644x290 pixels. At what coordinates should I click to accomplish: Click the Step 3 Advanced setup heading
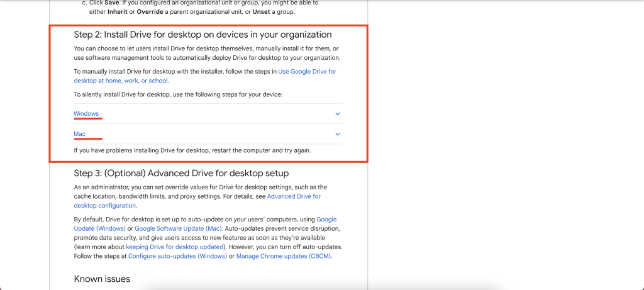pyautogui.click(x=181, y=173)
